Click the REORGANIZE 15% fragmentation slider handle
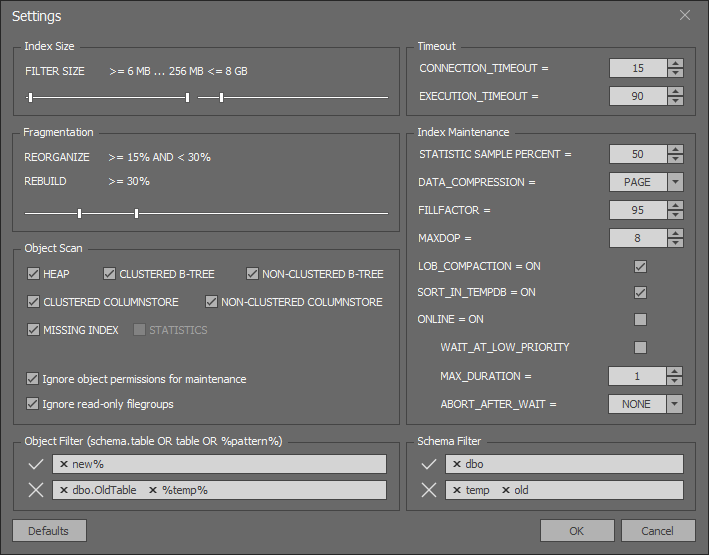The width and height of the screenshot is (709, 555). [80, 213]
